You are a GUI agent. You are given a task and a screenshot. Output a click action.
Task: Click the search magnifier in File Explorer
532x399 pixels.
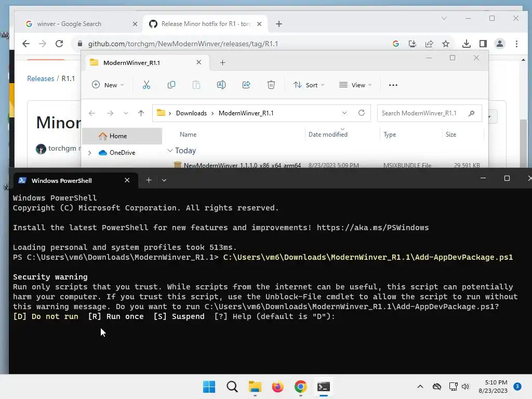(x=471, y=113)
